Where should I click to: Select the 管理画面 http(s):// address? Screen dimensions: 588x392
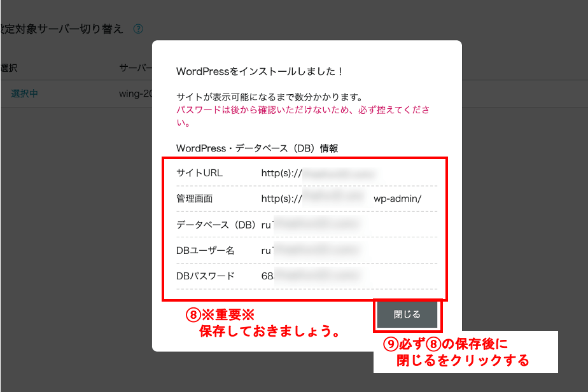[x=341, y=199]
